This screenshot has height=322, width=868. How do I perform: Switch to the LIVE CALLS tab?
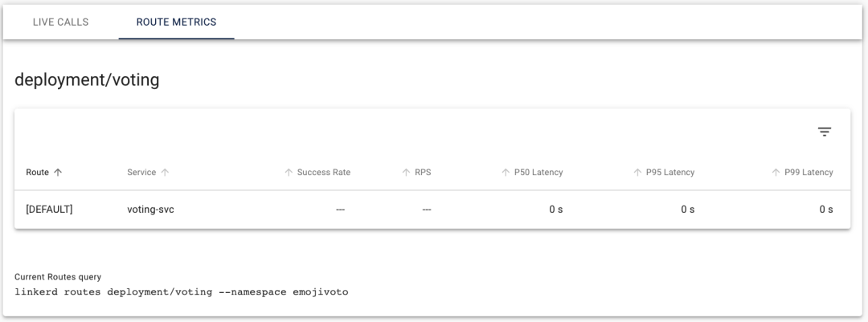click(60, 22)
